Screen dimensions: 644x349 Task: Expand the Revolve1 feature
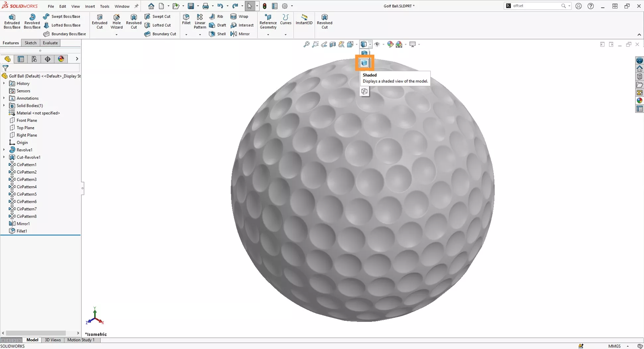coord(4,150)
